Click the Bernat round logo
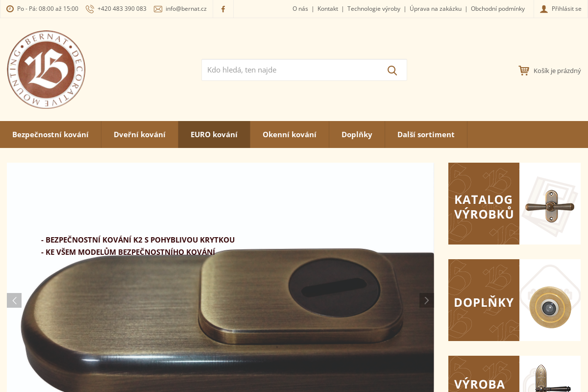 [46, 70]
